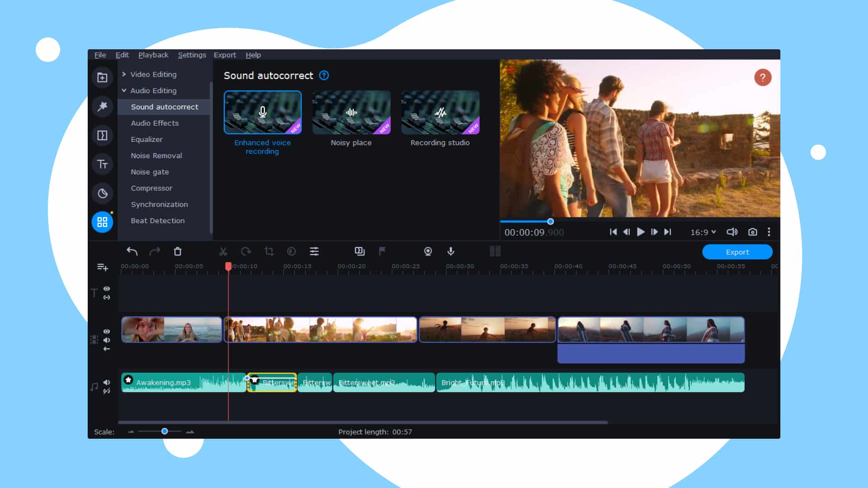The height and width of the screenshot is (488, 868).
Task: Click the Undo arrow in the toolbar
Action: 132,252
